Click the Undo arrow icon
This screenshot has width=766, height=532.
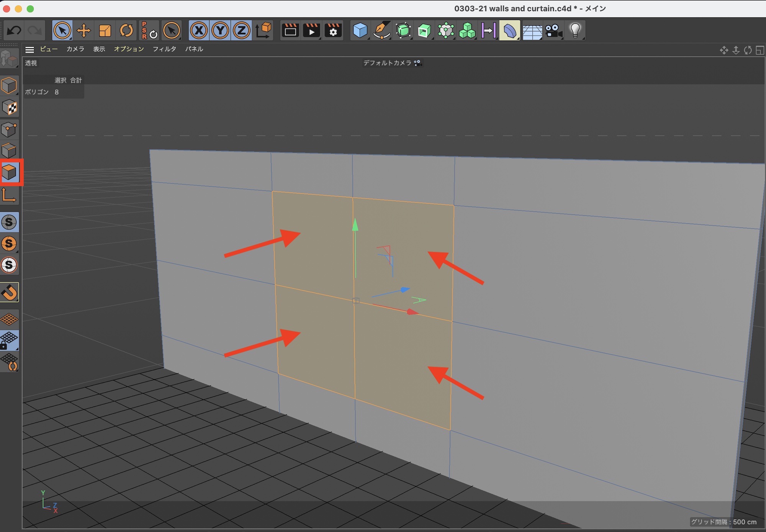(14, 31)
